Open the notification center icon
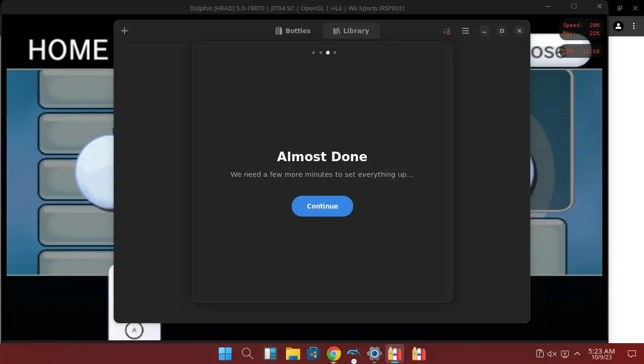This screenshot has height=364, width=644. [x=632, y=354]
